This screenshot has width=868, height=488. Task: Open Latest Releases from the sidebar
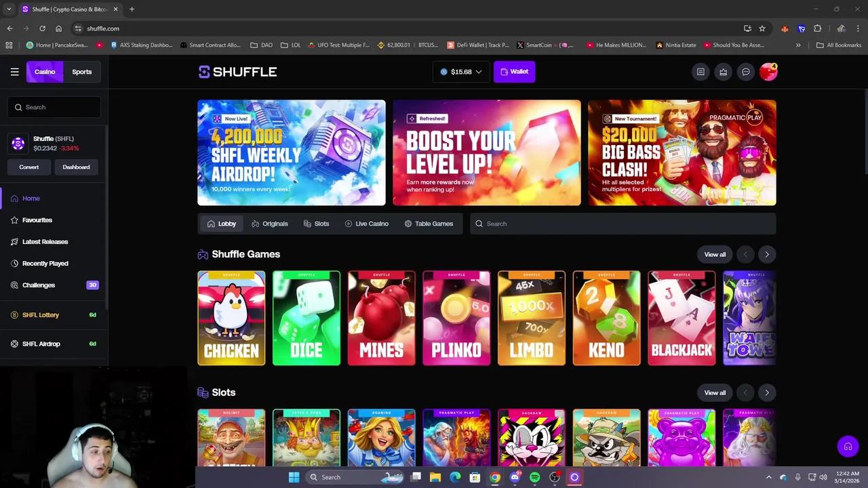click(45, 241)
